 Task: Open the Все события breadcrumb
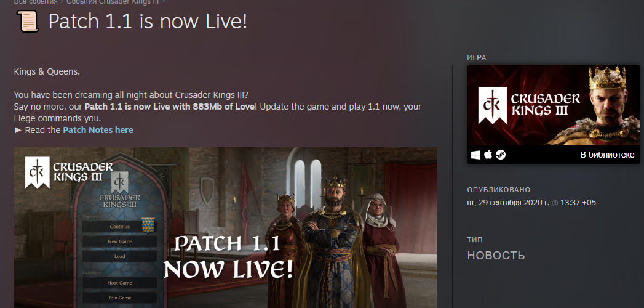tap(36, 2)
